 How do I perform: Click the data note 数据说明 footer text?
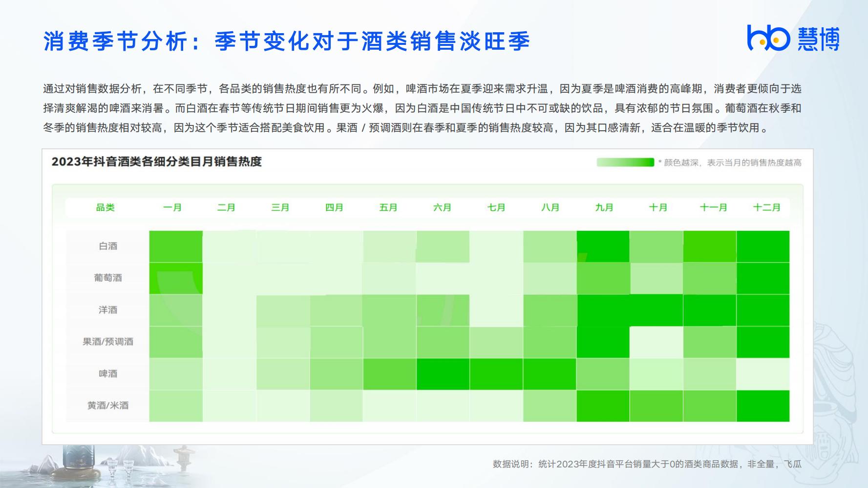tap(647, 464)
